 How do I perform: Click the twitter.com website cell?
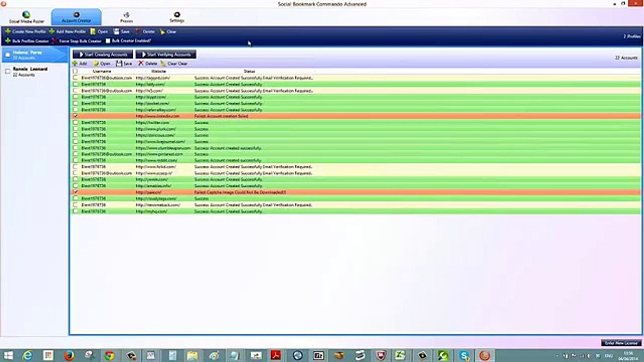[152, 122]
